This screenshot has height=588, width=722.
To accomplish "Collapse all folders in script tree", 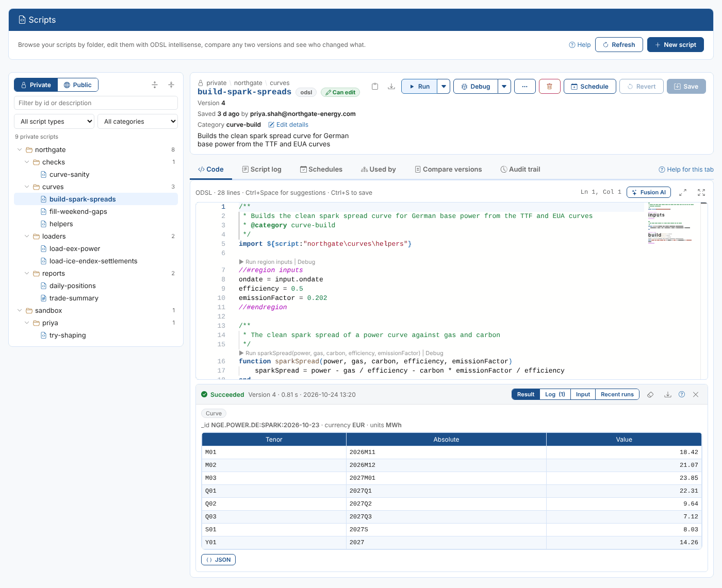I will (x=171, y=85).
